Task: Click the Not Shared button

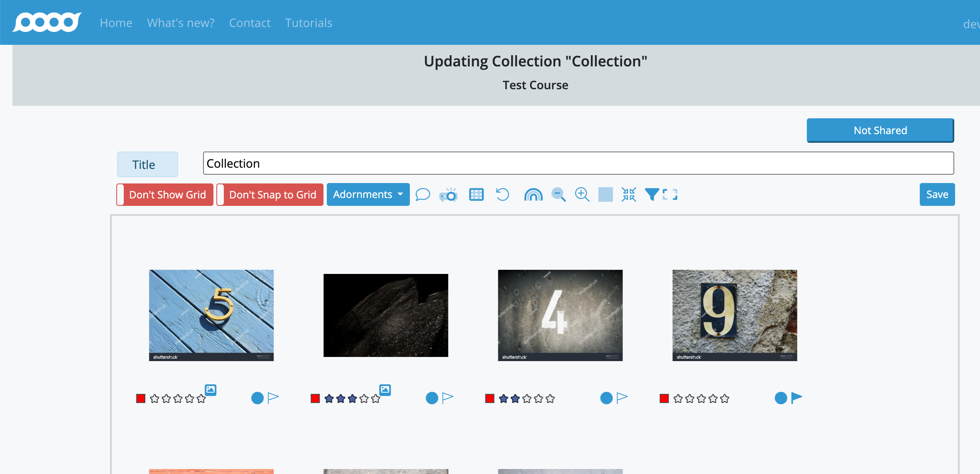Action: click(880, 130)
